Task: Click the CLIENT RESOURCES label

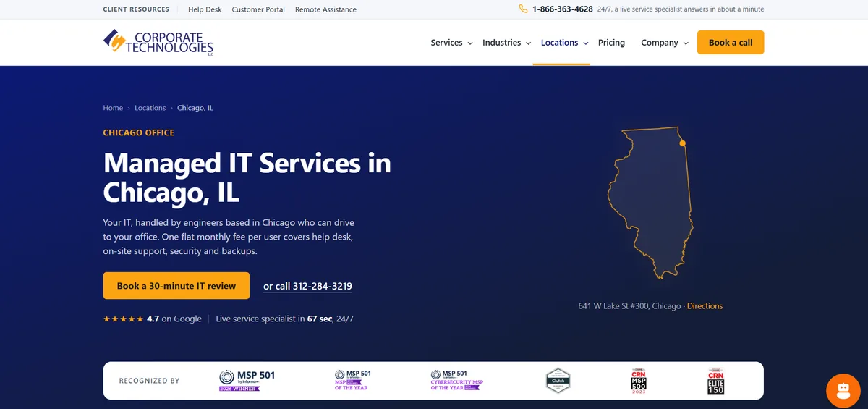Action: point(136,9)
